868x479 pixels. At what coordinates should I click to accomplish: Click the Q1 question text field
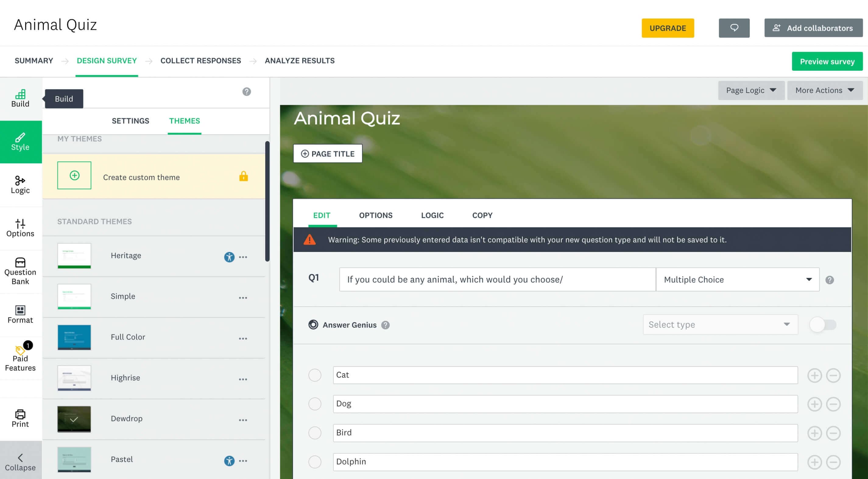497,279
